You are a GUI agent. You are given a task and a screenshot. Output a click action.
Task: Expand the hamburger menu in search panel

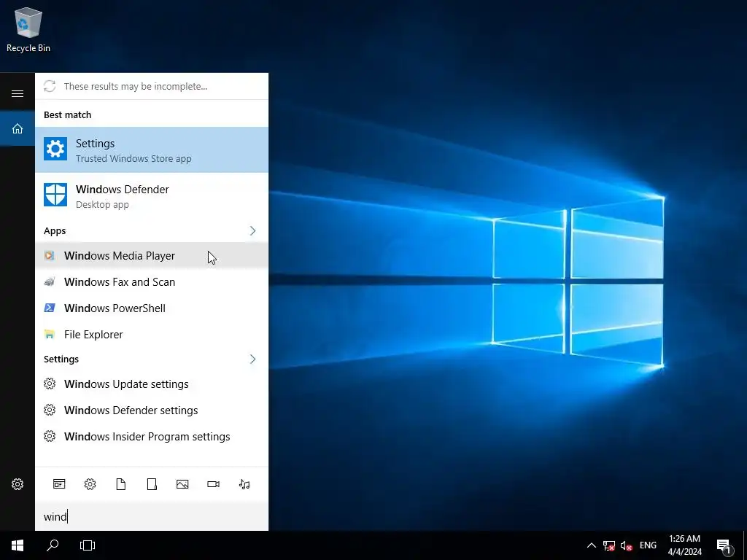pyautogui.click(x=18, y=93)
